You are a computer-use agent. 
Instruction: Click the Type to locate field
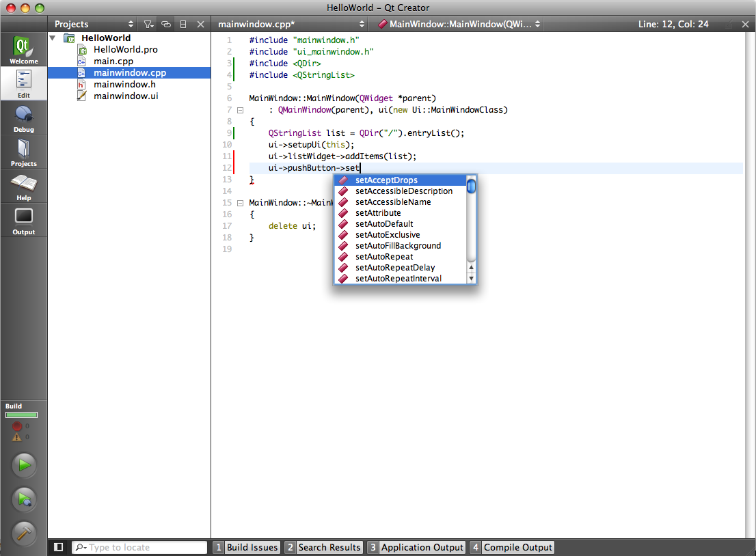click(140, 547)
